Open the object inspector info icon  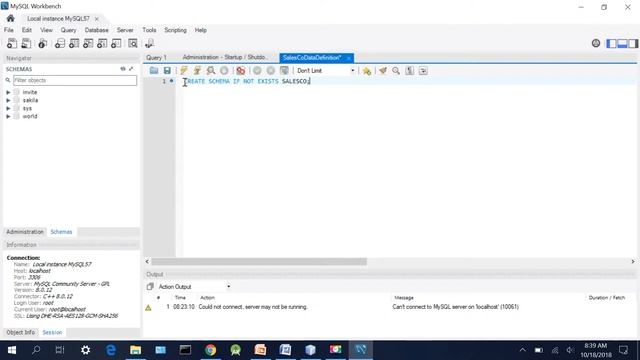pos(42,43)
